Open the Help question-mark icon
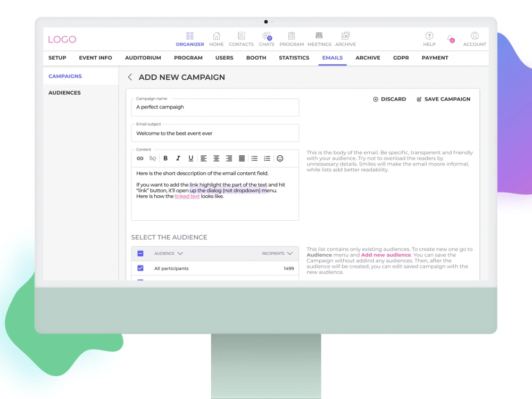This screenshot has height=399, width=532. [x=429, y=36]
